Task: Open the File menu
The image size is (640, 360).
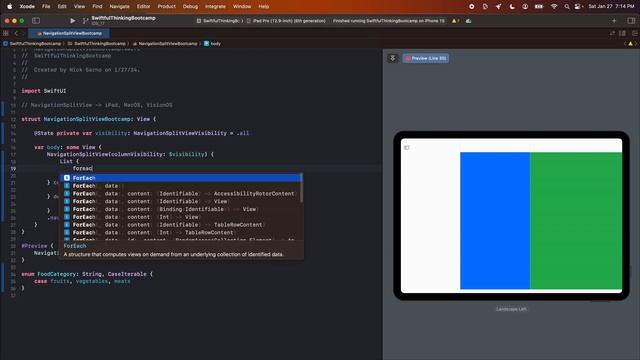Action: 46,7
